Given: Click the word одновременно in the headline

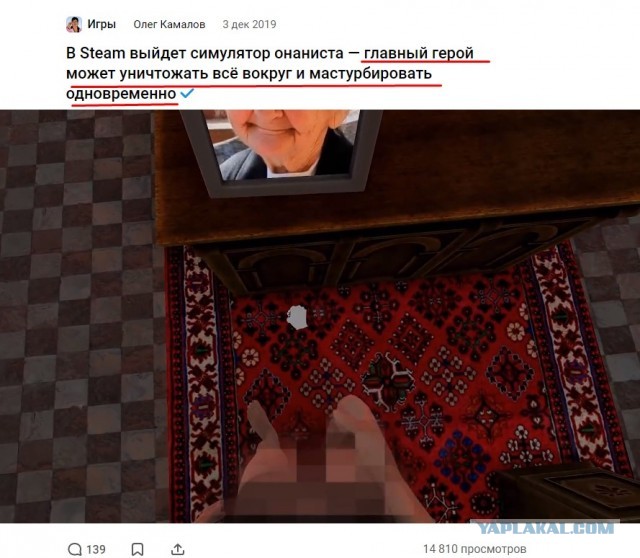Looking at the screenshot, I should pos(121,94).
